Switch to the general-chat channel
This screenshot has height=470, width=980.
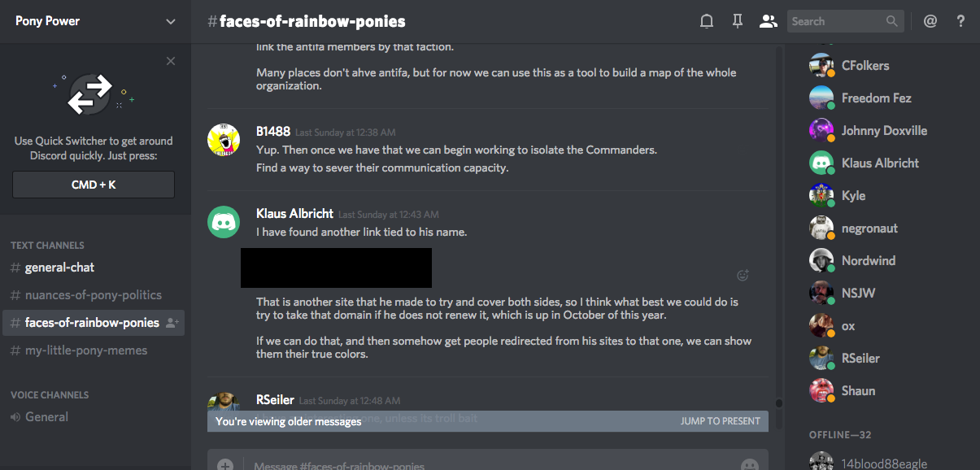point(60,268)
